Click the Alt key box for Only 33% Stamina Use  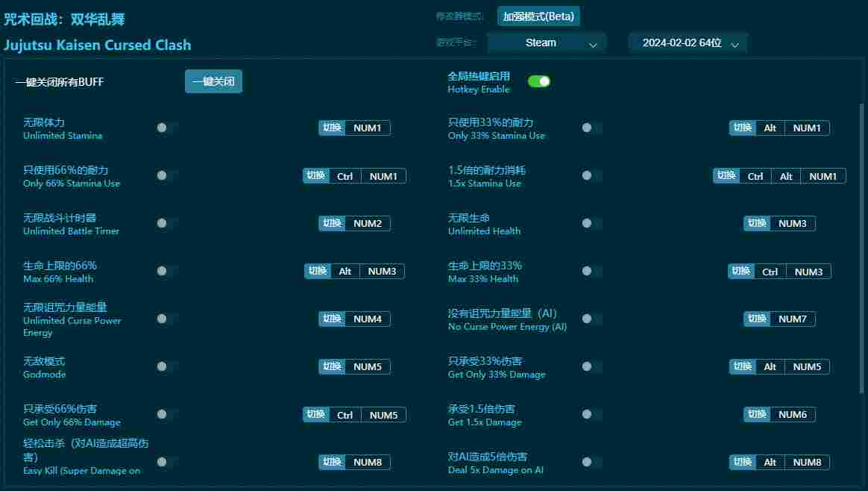tap(770, 128)
